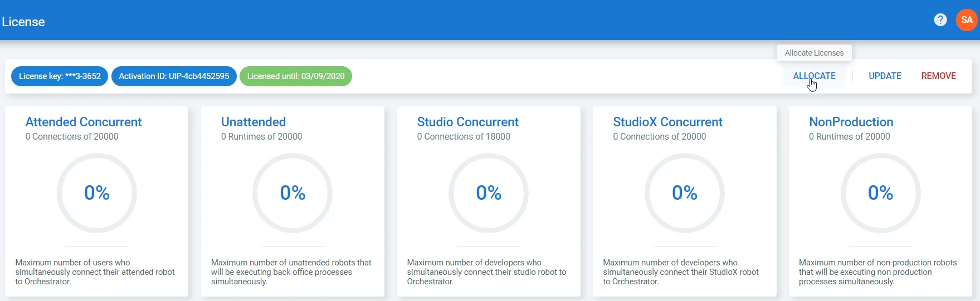The height and width of the screenshot is (301, 980).
Task: Click '0 Connections of 20000' under Attended Concurrent
Action: pos(72,137)
